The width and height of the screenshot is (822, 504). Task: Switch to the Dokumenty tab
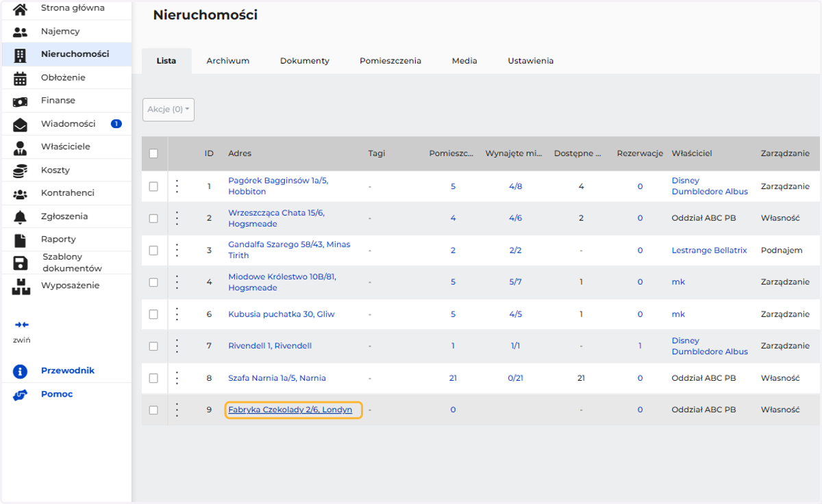click(305, 61)
